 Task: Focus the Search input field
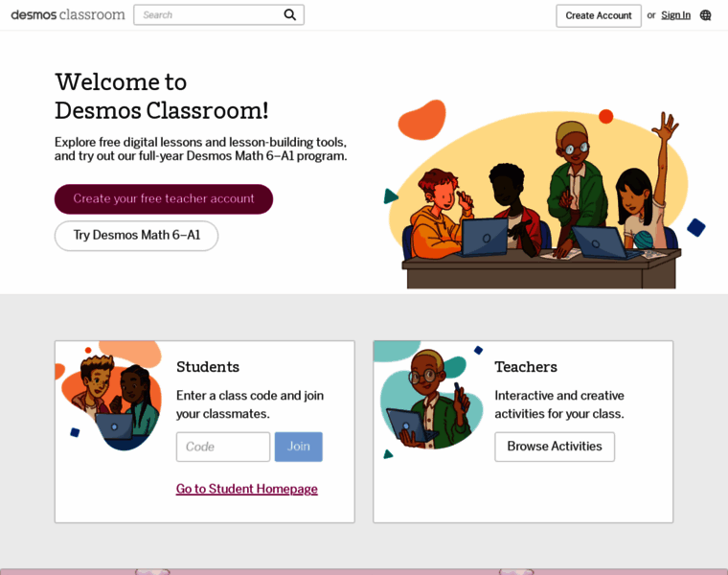click(x=218, y=15)
